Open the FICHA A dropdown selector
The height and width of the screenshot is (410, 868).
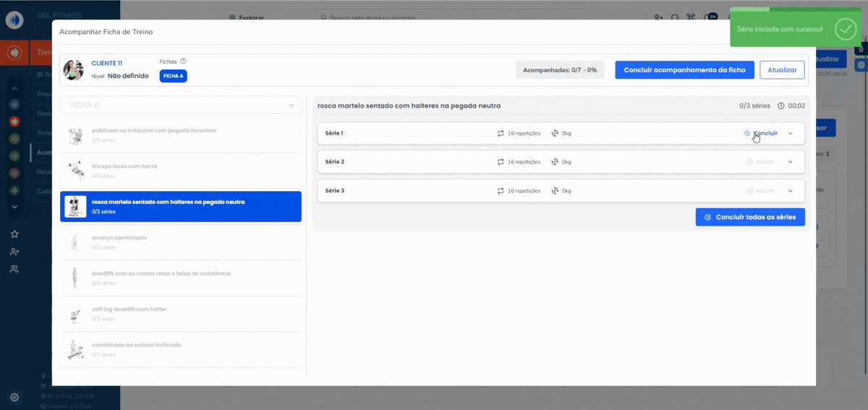click(x=181, y=106)
